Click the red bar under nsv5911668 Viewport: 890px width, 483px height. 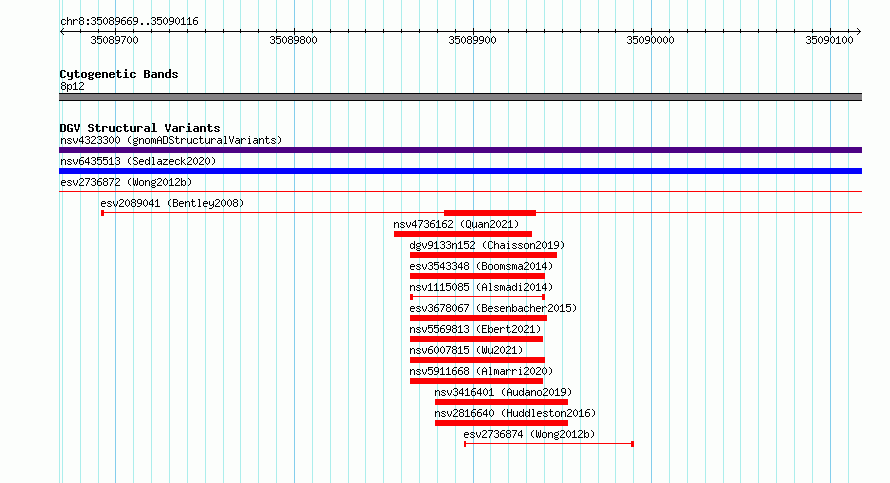click(x=476, y=381)
